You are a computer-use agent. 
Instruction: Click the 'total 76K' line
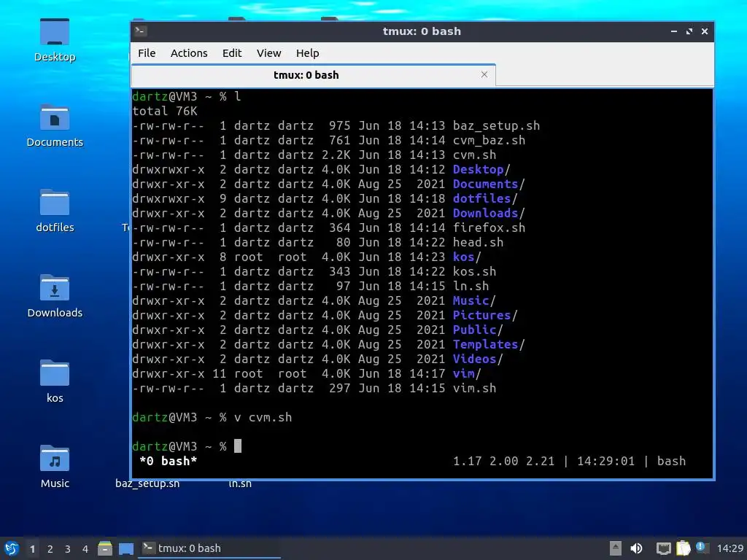coord(165,112)
